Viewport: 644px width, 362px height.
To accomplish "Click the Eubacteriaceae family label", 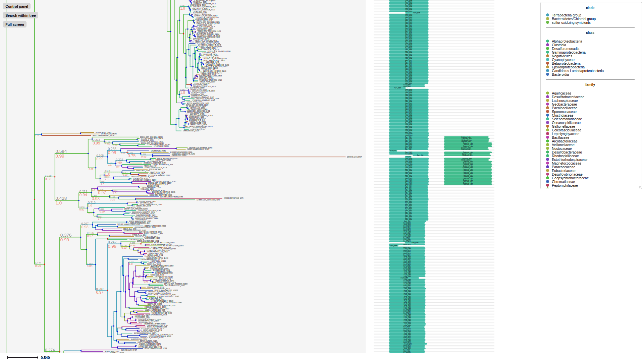I will (x=563, y=171).
